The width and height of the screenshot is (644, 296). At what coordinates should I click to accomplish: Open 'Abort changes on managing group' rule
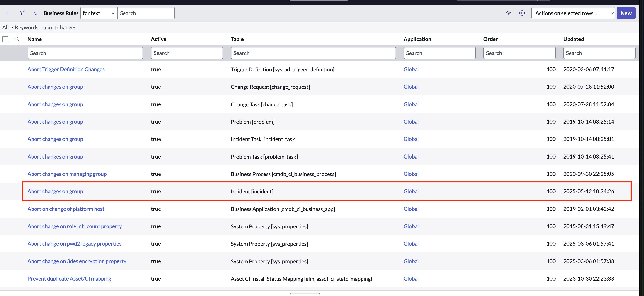pyautogui.click(x=67, y=174)
